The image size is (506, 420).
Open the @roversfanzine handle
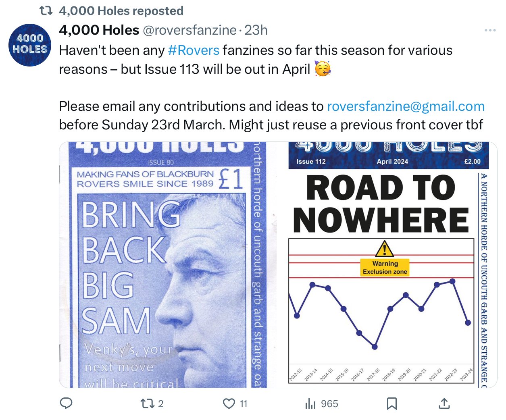pos(189,30)
